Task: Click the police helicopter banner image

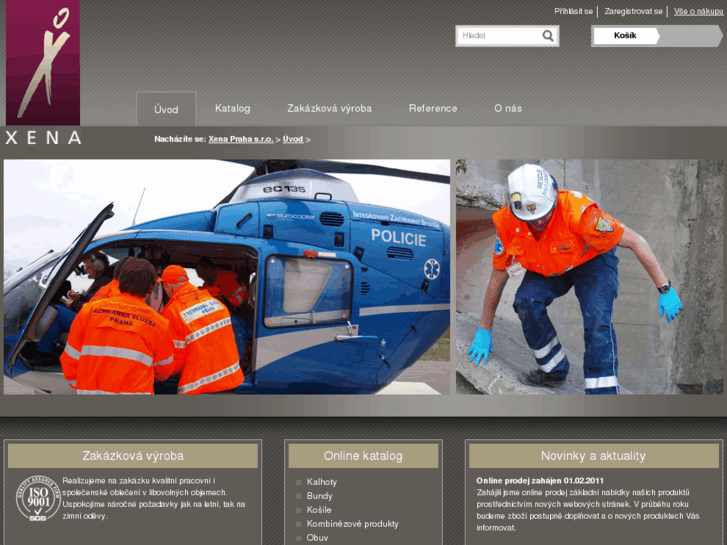Action: point(227,277)
